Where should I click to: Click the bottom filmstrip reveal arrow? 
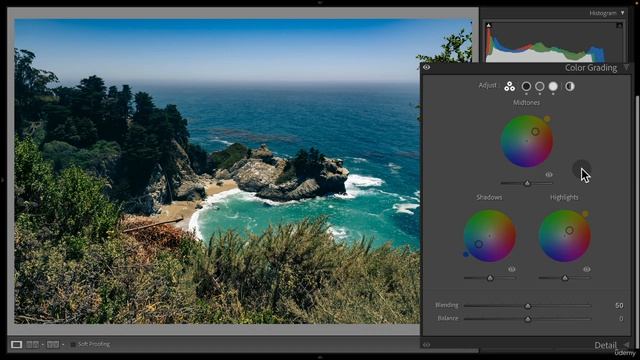320,358
